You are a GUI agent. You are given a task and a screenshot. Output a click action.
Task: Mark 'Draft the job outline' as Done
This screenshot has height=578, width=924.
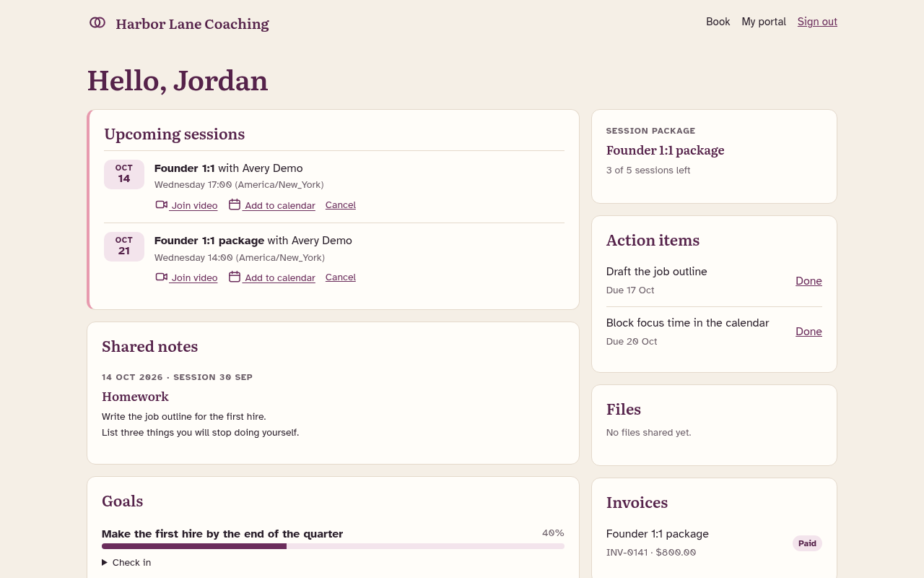point(808,281)
